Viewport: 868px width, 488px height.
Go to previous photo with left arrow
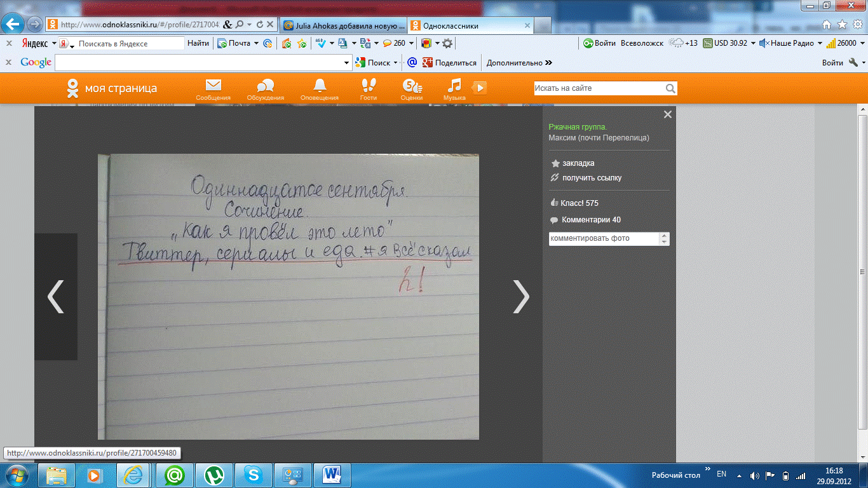click(x=56, y=297)
